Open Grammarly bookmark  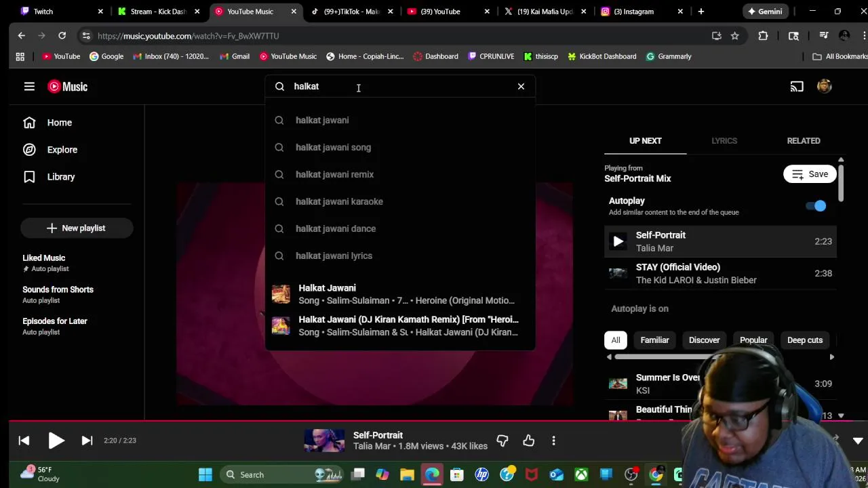(669, 56)
